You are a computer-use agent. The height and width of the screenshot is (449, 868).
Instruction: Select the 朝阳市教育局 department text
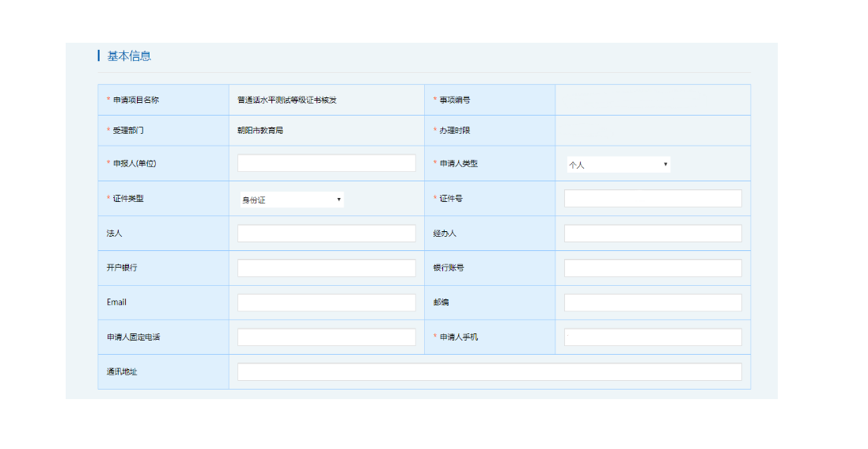click(260, 131)
